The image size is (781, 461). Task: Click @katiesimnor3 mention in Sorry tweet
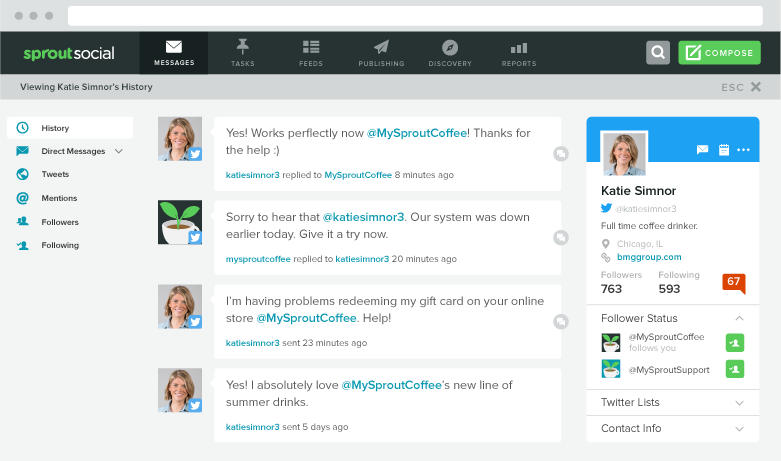[364, 217]
